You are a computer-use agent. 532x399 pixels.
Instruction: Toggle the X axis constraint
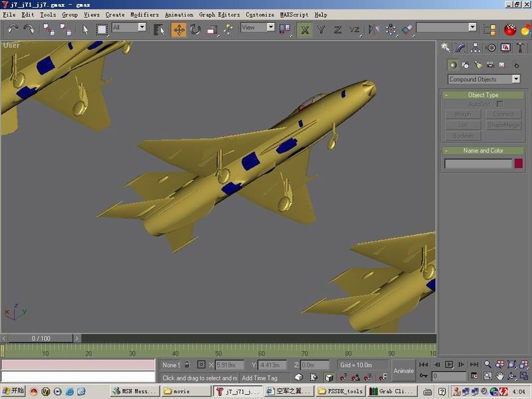(x=305, y=29)
